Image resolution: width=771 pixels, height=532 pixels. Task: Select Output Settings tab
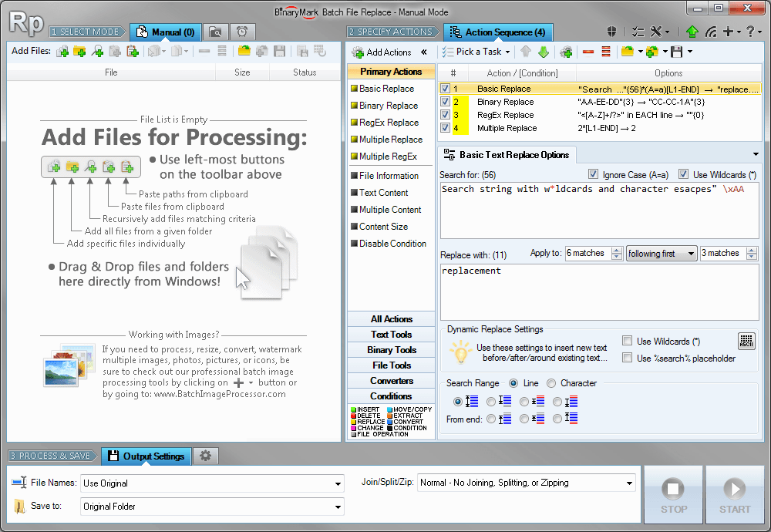[146, 456]
